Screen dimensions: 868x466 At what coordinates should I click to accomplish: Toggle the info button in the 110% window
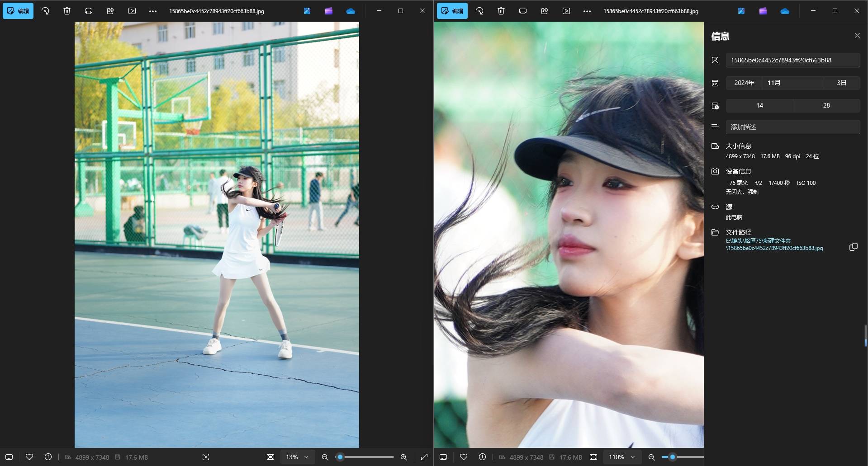pos(482,457)
